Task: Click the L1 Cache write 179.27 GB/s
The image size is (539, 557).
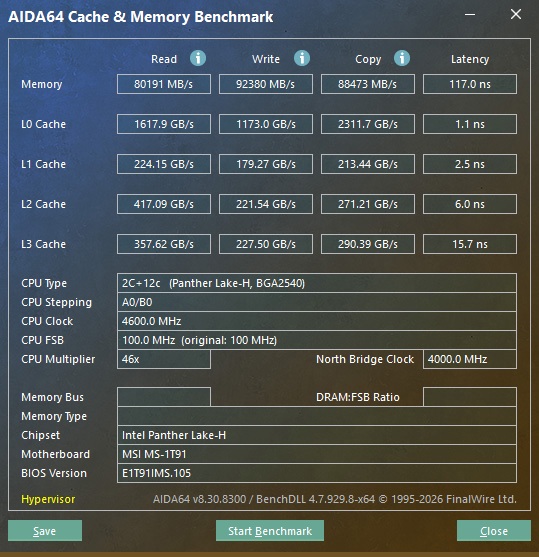Action: 266,164
